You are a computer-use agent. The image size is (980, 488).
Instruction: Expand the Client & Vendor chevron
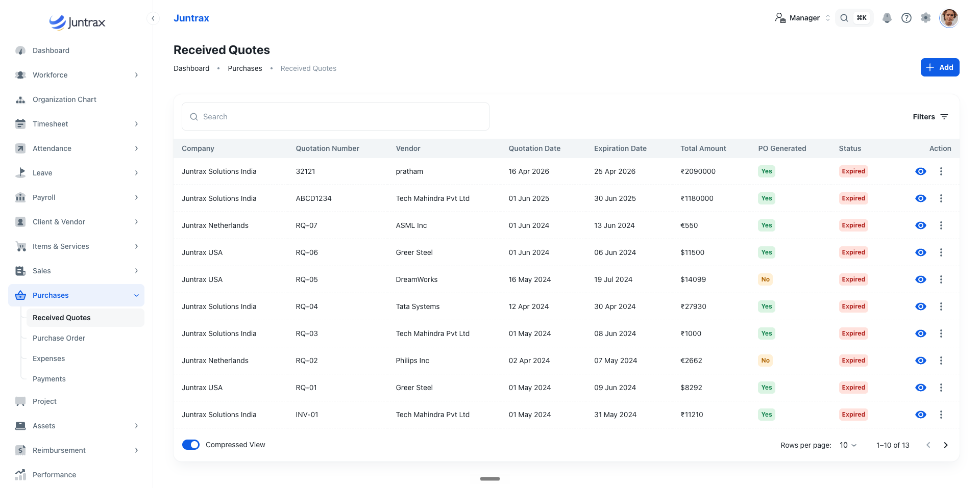[x=136, y=222]
